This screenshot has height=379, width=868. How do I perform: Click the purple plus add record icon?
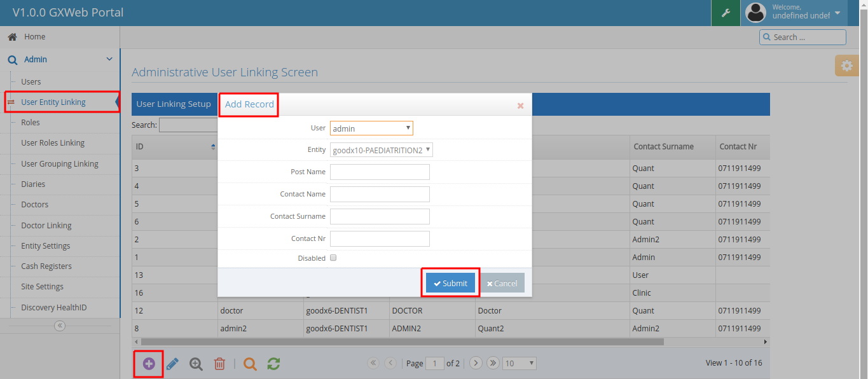point(149,364)
